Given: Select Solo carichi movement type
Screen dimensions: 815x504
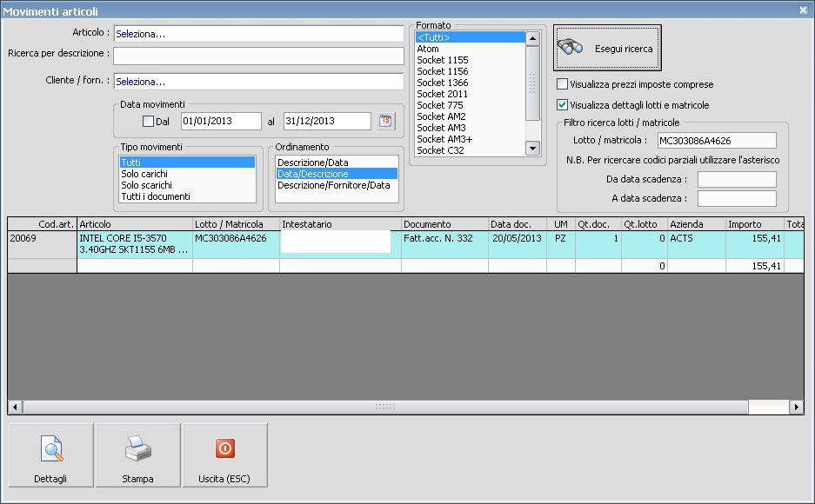Looking at the screenshot, I should coord(187,174).
